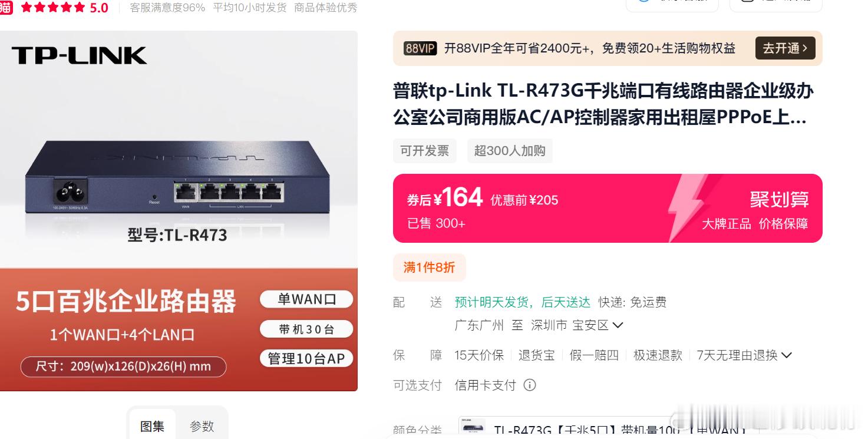Expand the 保障 guarantee details chevron
Image resolution: width=868 pixels, height=439 pixels.
point(786,355)
